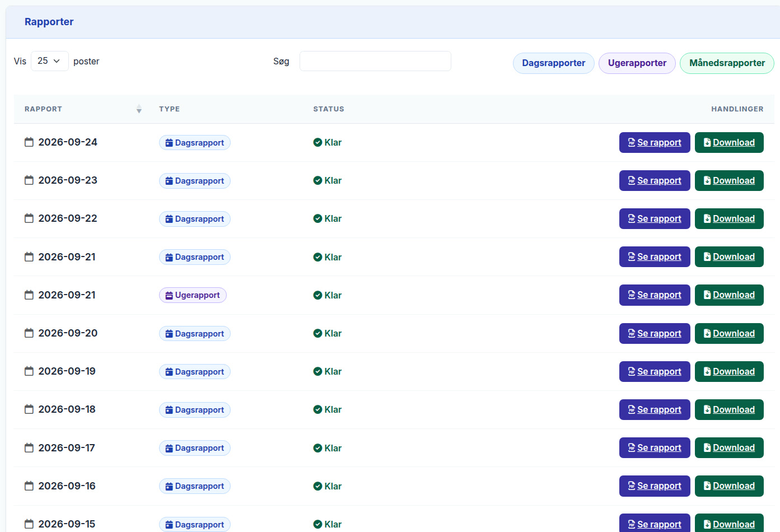Screen dimensions: 780x532
Task: Click the Klar check icon for 2026-09-16
Action: (x=317, y=486)
